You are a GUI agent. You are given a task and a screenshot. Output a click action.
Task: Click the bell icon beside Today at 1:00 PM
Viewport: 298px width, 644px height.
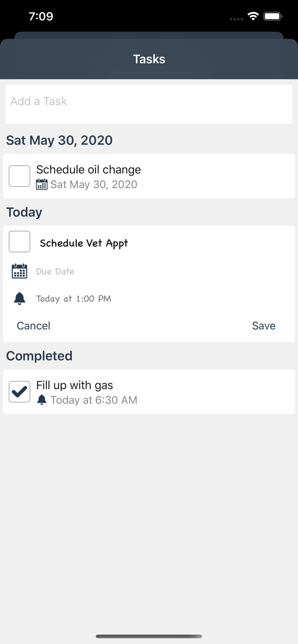(x=19, y=298)
